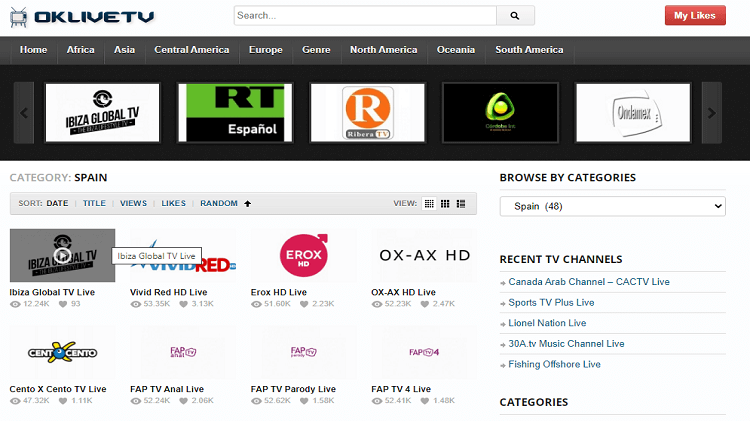Image resolution: width=750 pixels, height=421 pixels.
Task: Open Cento X Cento TV Live title
Action: tap(58, 389)
